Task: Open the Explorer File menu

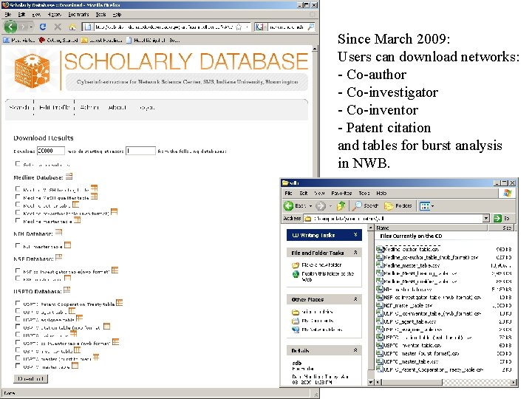Action: click(x=288, y=193)
